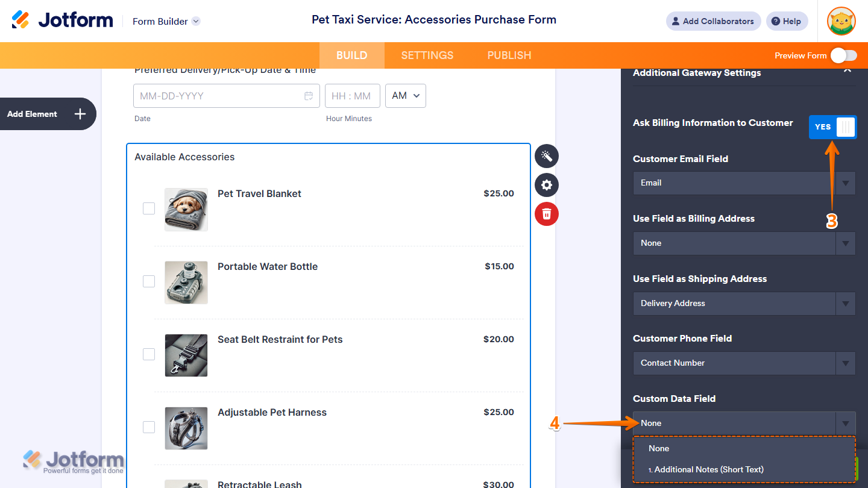Image resolution: width=868 pixels, height=488 pixels.
Task: Open the calendar picker in the date field
Action: pos(309,95)
